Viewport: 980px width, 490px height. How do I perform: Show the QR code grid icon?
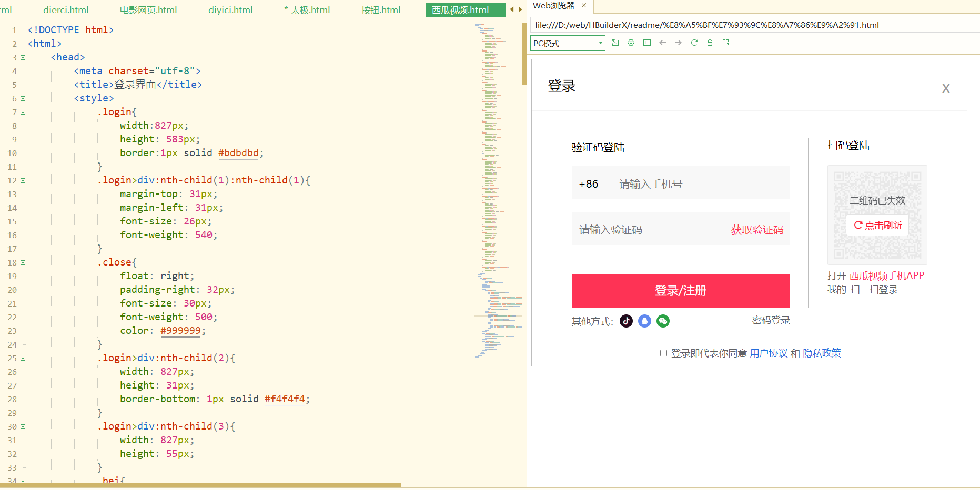point(725,43)
